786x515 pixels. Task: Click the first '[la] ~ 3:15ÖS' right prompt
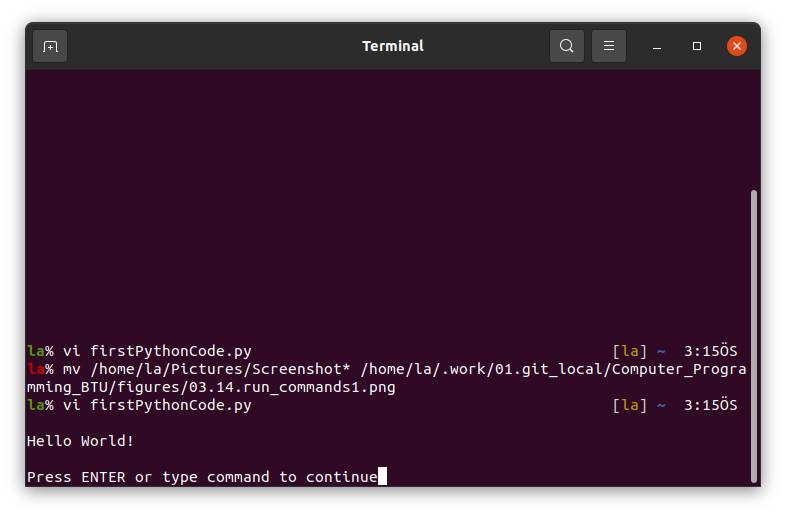[674, 351]
